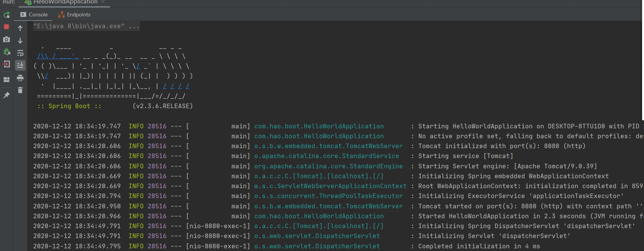Screen dimensions: 644x251
Task: Click timestamp 2020-12-12 18:34:49.795
Action: click(77, 246)
